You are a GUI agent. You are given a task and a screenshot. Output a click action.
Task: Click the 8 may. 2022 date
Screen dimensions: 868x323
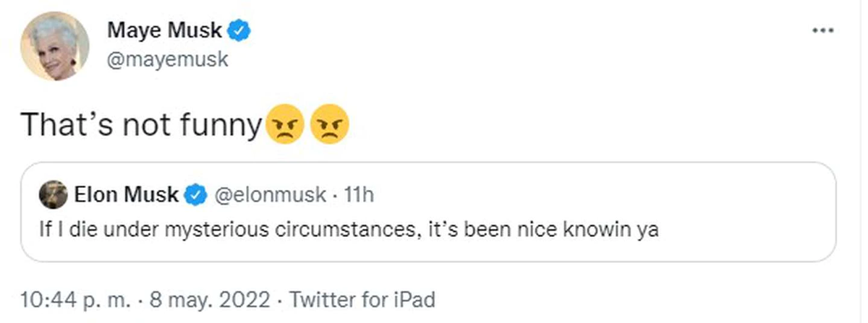coord(207,299)
